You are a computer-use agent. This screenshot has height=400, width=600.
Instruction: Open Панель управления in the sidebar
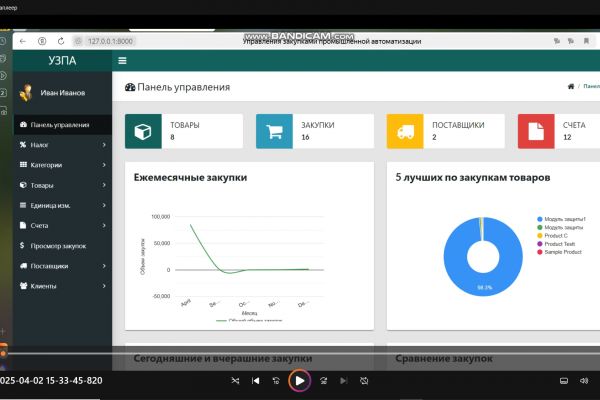[63, 125]
